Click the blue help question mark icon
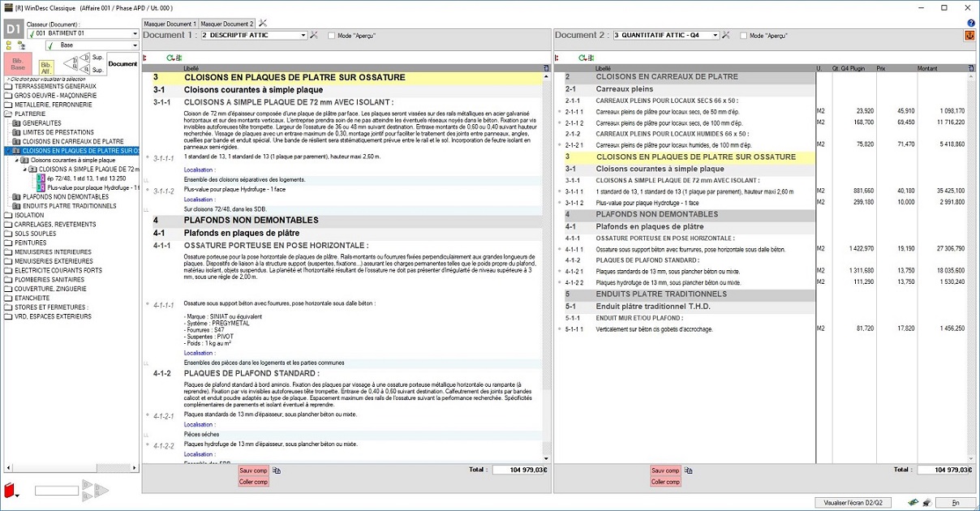Viewport: 980px width, 511px height. [x=971, y=24]
